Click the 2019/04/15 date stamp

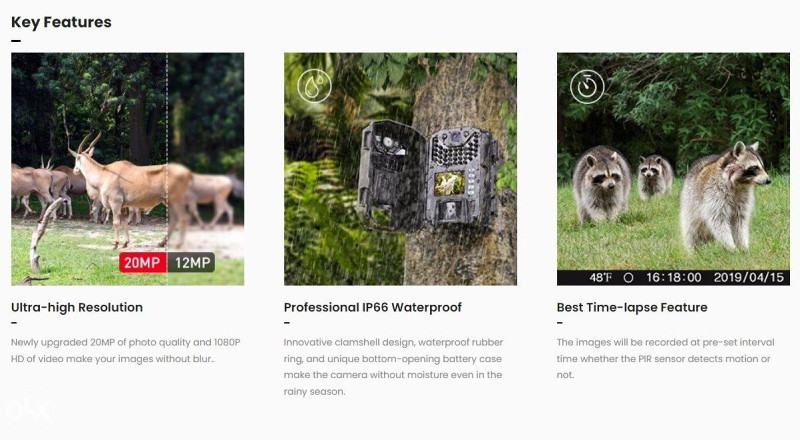748,278
